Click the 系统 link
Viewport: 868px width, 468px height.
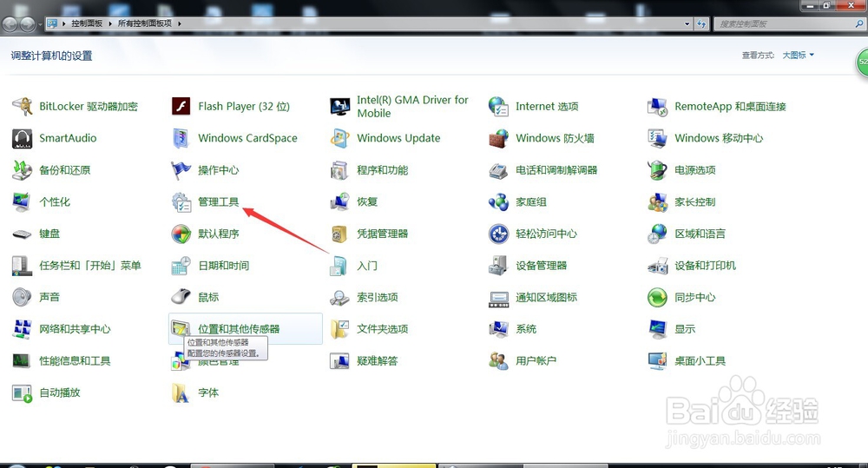[x=526, y=329]
